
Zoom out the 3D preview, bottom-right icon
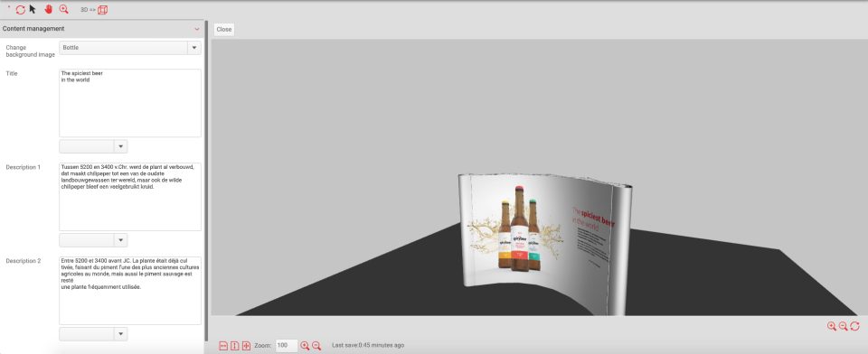843,326
